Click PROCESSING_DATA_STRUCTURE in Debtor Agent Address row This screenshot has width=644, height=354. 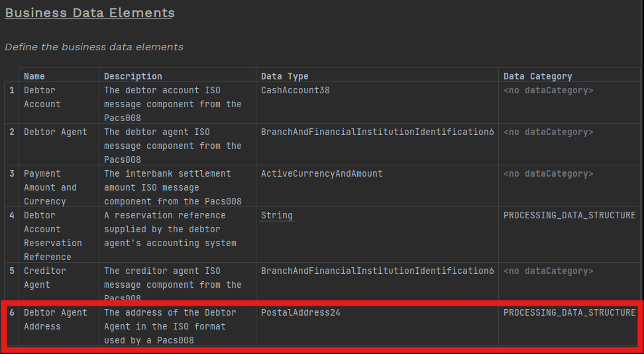point(569,312)
